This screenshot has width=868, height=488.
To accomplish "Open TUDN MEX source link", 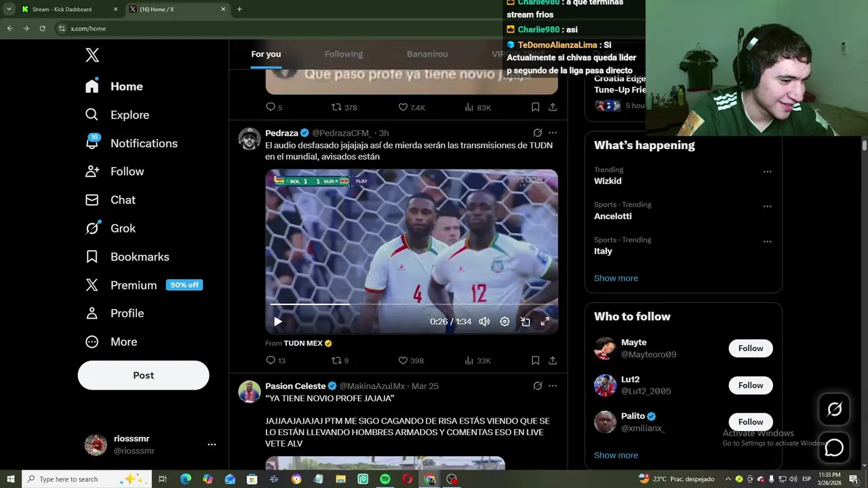I will [x=308, y=343].
